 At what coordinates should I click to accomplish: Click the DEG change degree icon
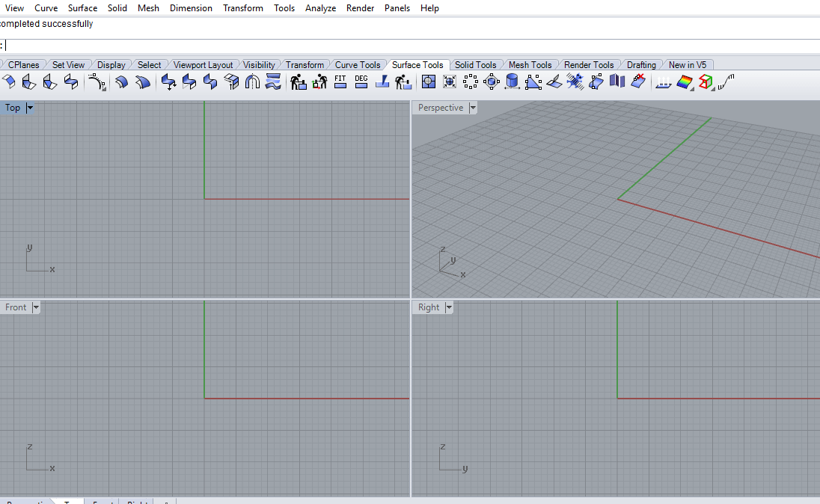[x=361, y=82]
